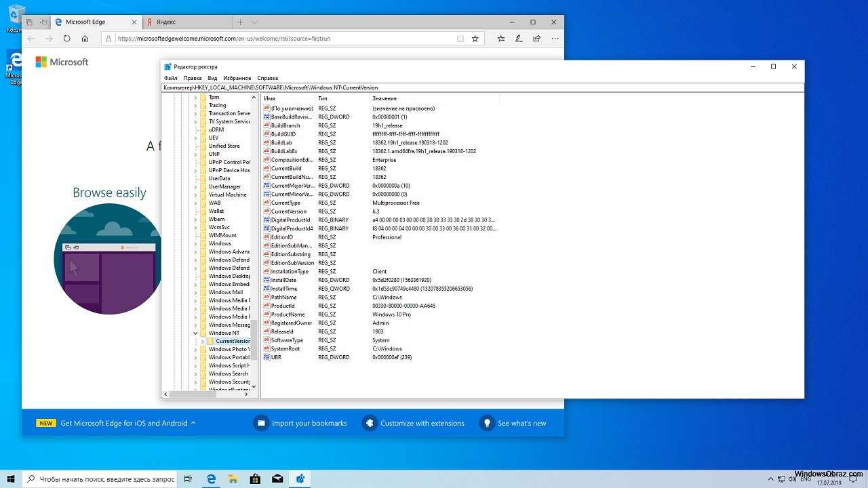Open the Избранное menu
The width and height of the screenshot is (868, 488).
[x=237, y=78]
